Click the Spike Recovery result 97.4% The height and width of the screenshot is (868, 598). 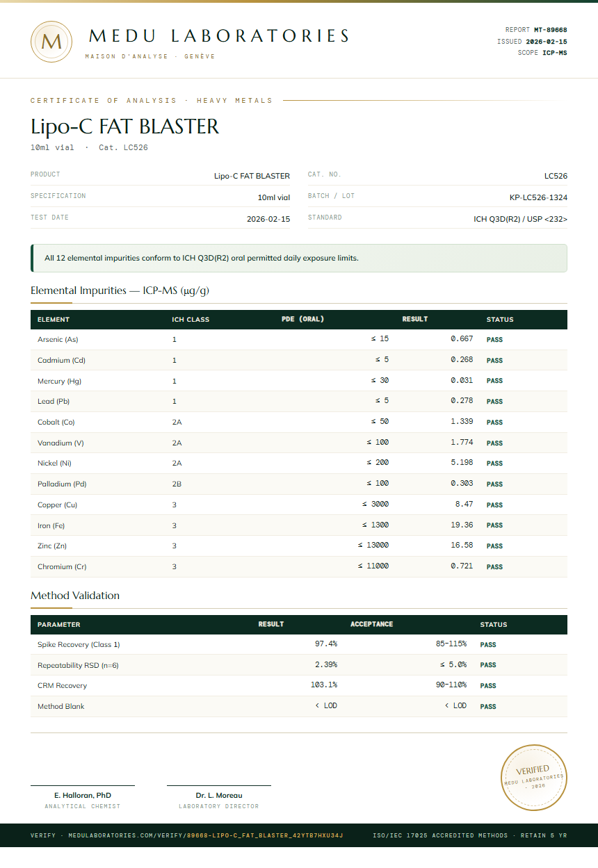326,644
